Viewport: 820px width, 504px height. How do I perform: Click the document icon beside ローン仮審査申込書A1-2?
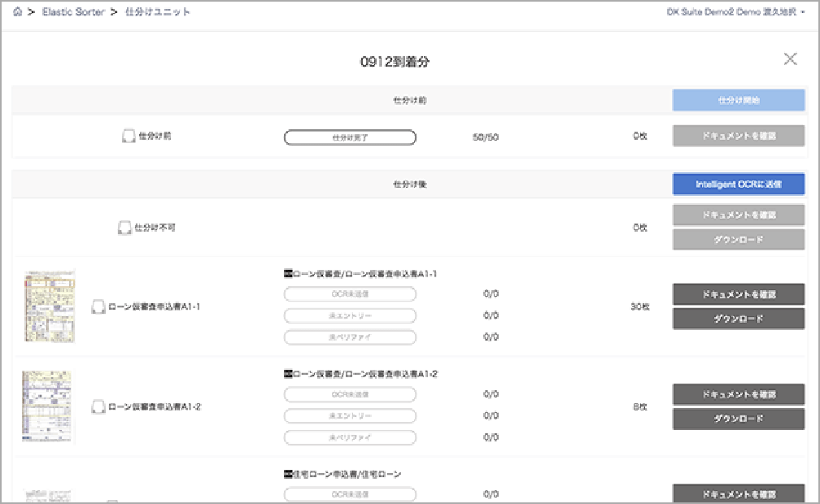(98, 407)
